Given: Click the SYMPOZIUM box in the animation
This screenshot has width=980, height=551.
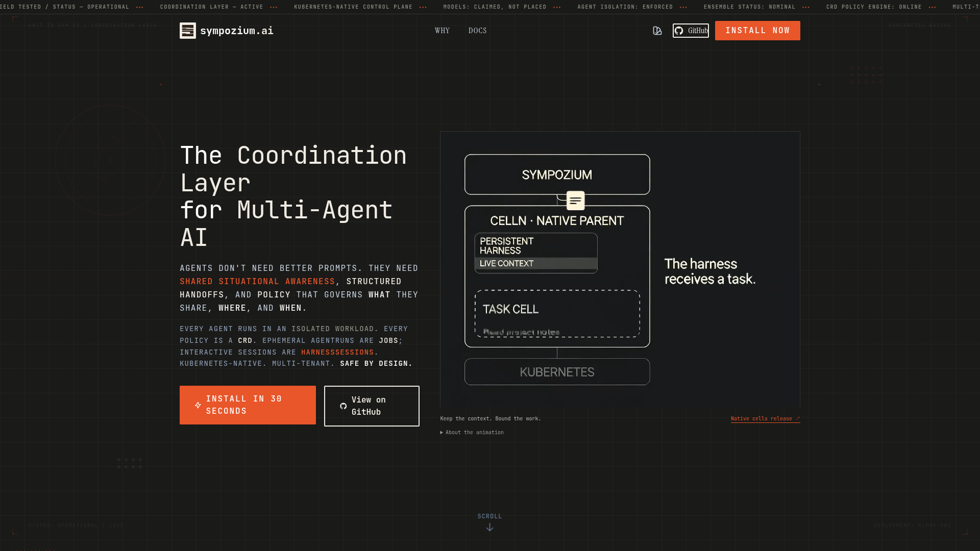Looking at the screenshot, I should pos(557,174).
